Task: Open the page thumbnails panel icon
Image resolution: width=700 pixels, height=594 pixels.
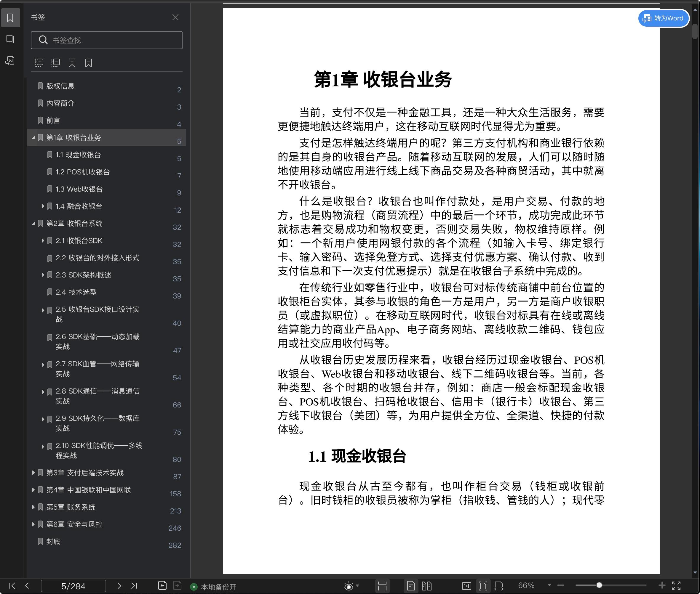Action: point(10,39)
